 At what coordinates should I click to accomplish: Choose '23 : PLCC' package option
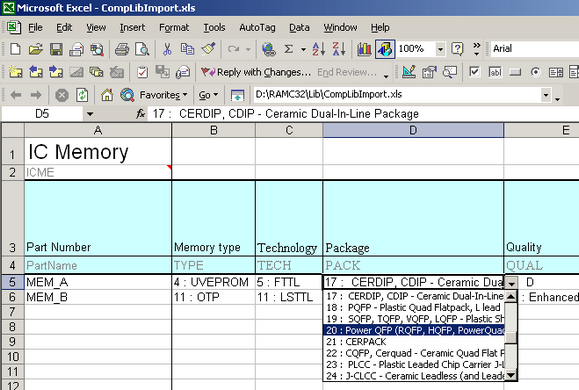click(x=414, y=365)
